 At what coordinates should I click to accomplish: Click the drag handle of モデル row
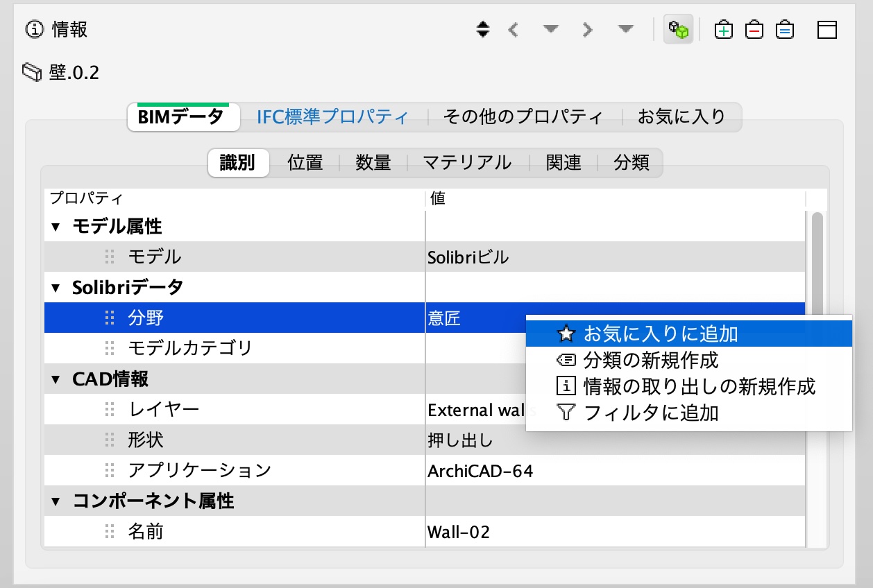pos(109,257)
